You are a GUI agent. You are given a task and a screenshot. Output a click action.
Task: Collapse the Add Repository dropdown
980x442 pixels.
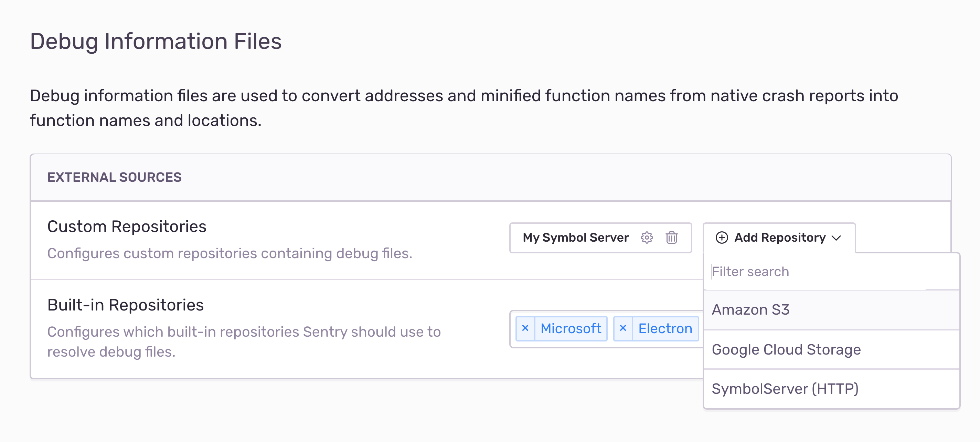[779, 238]
